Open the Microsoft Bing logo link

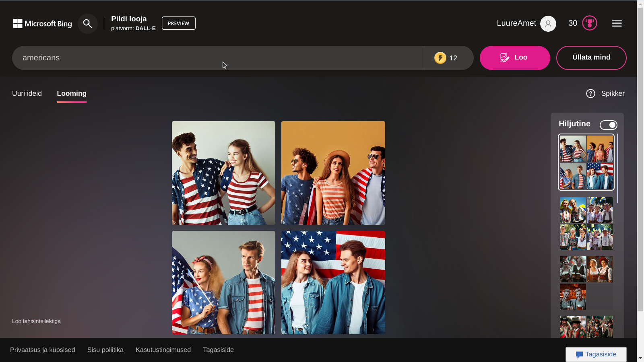click(x=43, y=24)
